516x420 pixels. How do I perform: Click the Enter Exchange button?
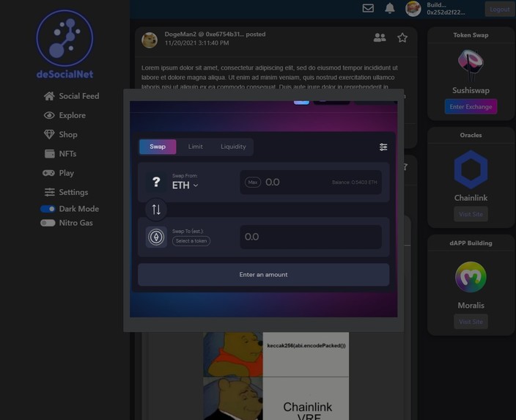pos(471,106)
